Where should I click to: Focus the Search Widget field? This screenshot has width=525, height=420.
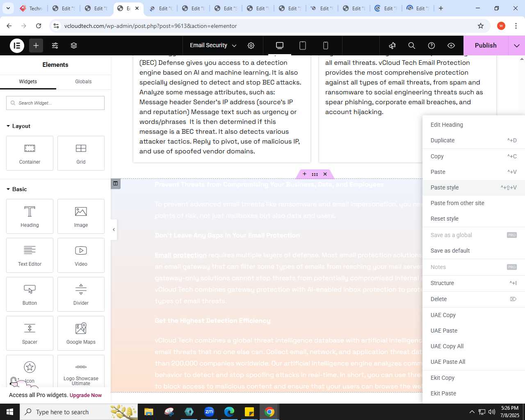click(55, 103)
